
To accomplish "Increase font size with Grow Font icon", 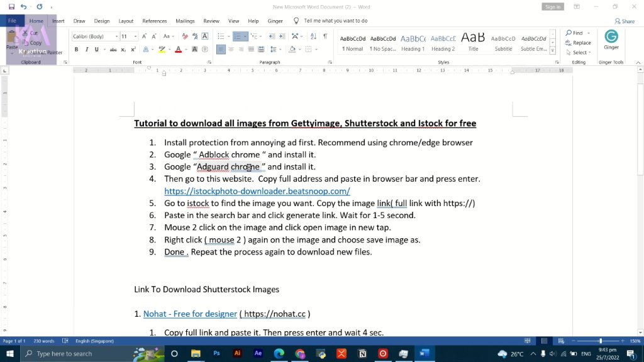I will 144,36.
